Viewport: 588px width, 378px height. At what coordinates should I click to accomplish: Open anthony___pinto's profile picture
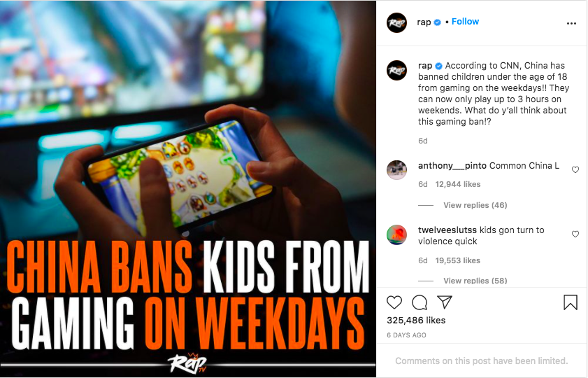coord(396,170)
